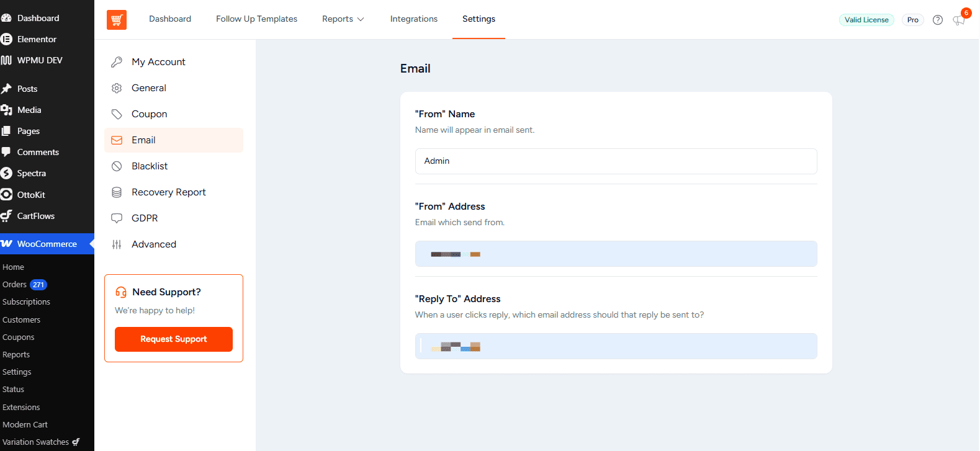The width and height of the screenshot is (980, 451).
Task: Click the support headset icon
Action: (x=121, y=292)
